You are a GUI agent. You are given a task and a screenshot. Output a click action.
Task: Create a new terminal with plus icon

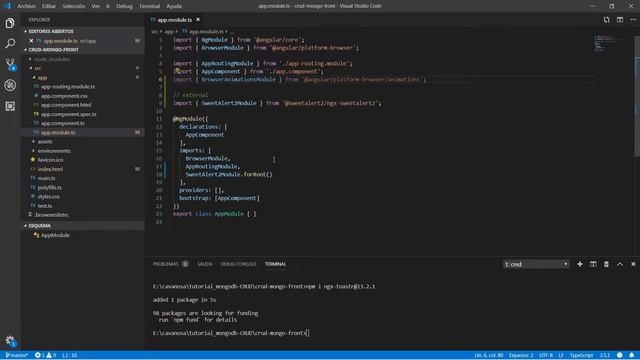click(580, 264)
